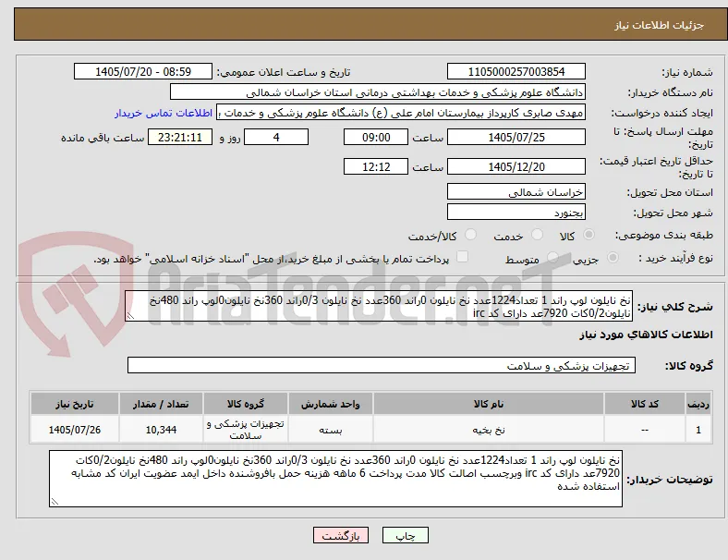
Task: Click the delivery city field بجنورد
Action: tap(516, 213)
